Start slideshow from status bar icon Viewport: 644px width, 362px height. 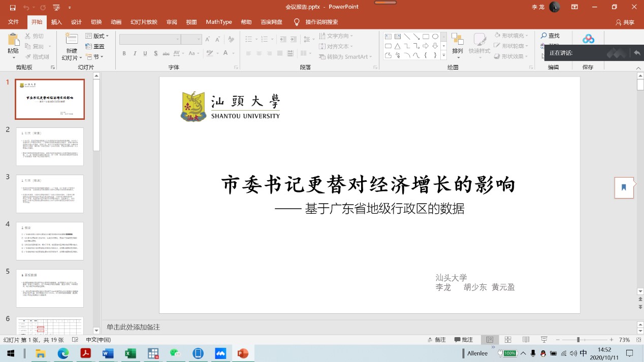(x=544, y=340)
